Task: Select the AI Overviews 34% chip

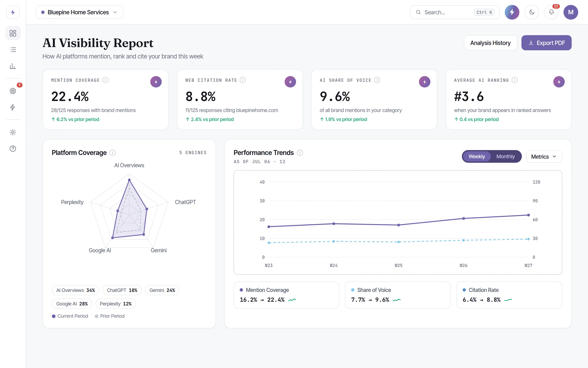Action: tap(76, 290)
